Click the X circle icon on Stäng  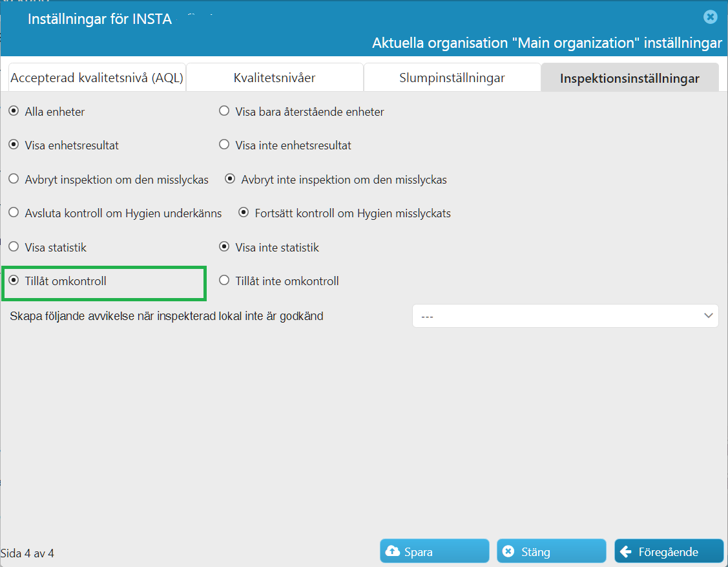pos(508,551)
